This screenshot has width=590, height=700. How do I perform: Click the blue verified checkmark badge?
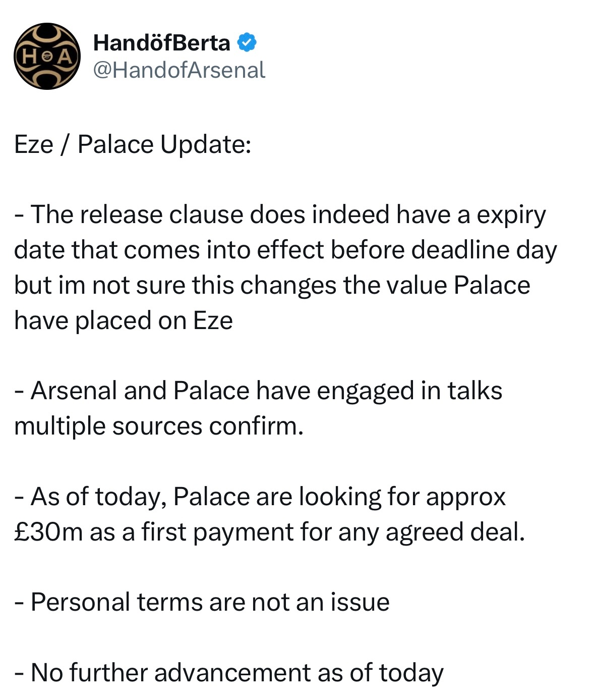[247, 43]
